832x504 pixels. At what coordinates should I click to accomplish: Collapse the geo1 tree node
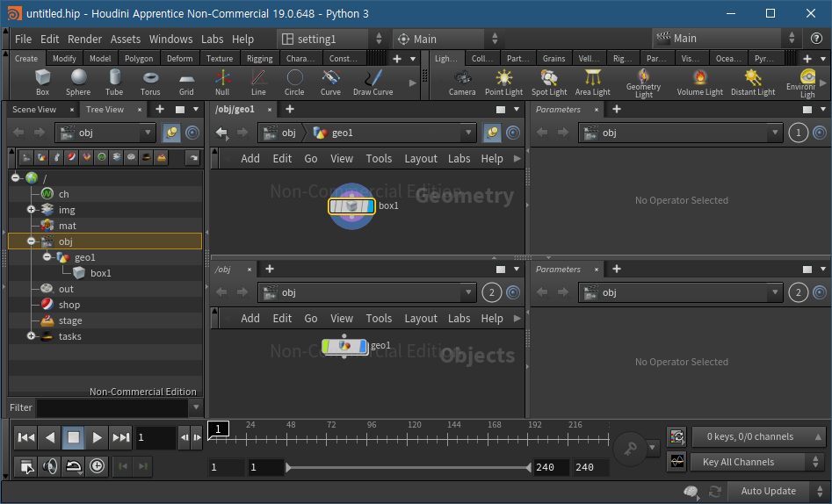coord(47,256)
